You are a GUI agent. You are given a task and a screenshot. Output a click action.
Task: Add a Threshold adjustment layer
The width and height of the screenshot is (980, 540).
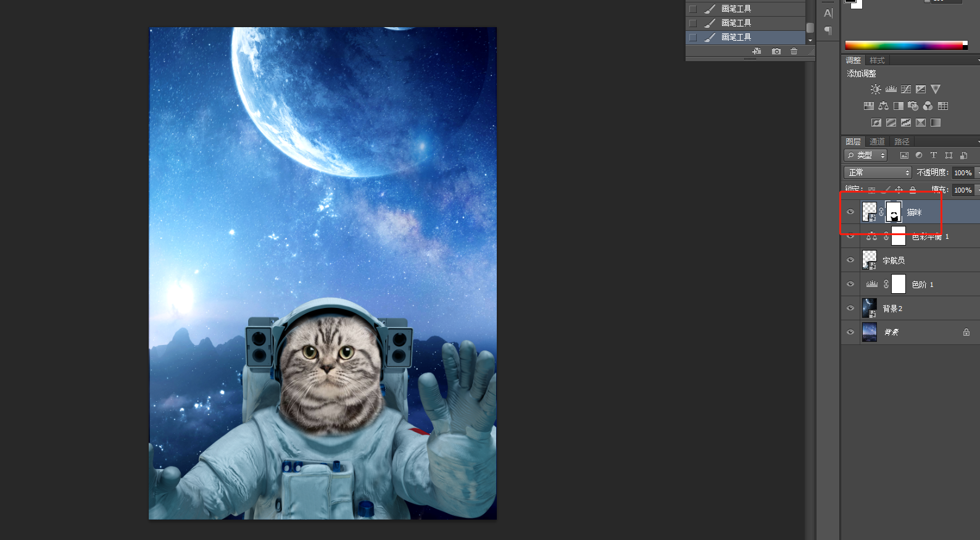(906, 123)
